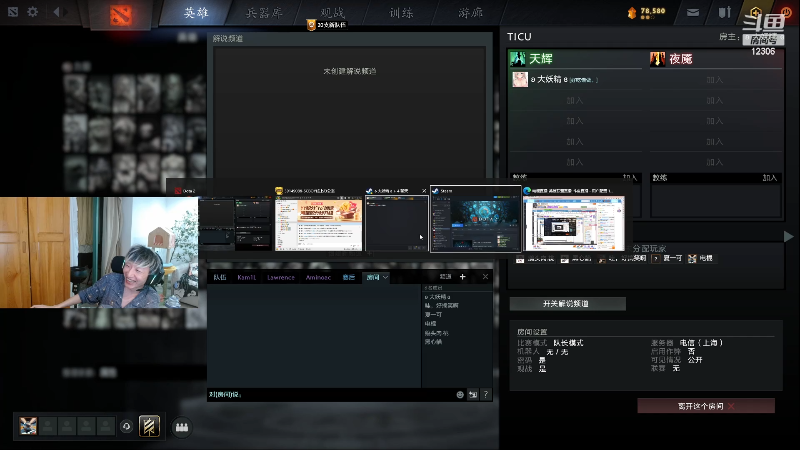The height and width of the screenshot is (450, 800).
Task: Click the 33支新队伍 notification badge
Action: 327,24
